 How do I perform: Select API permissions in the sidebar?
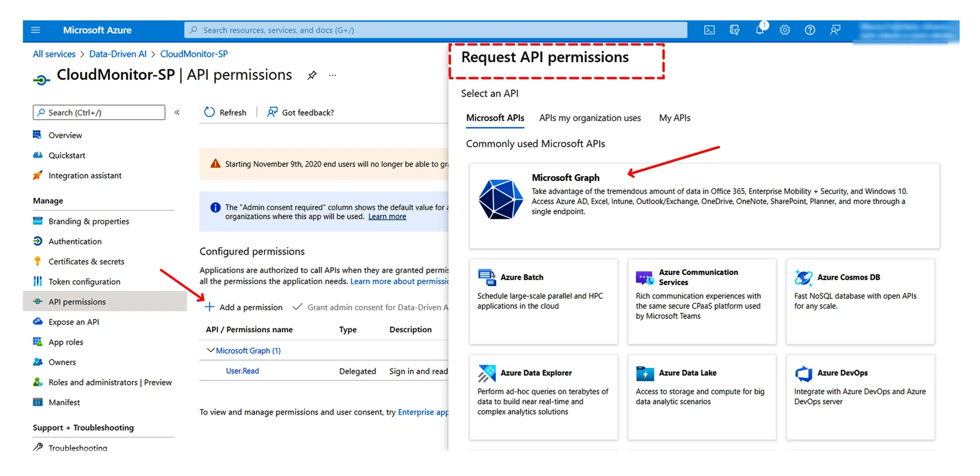click(x=105, y=301)
